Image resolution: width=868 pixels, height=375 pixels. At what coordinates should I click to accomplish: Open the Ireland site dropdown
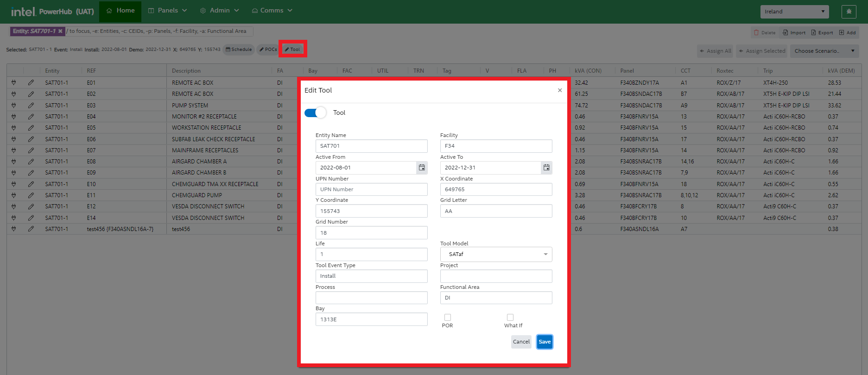(x=794, y=12)
